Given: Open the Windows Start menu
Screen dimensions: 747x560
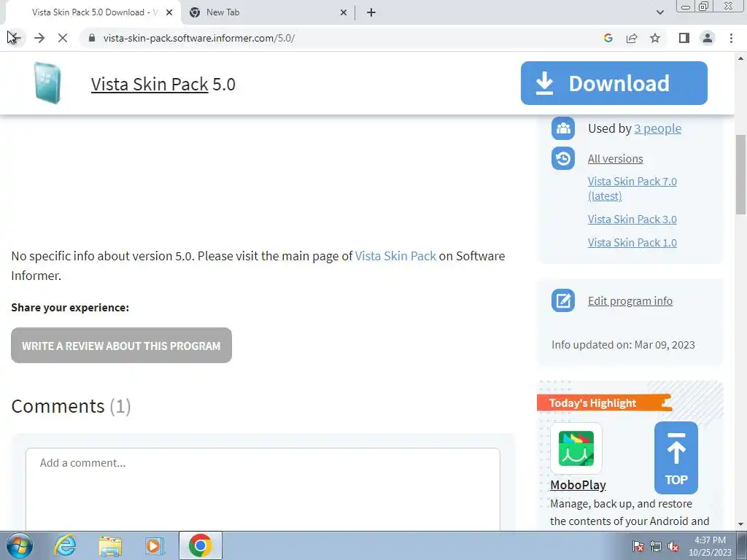Looking at the screenshot, I should 19,545.
